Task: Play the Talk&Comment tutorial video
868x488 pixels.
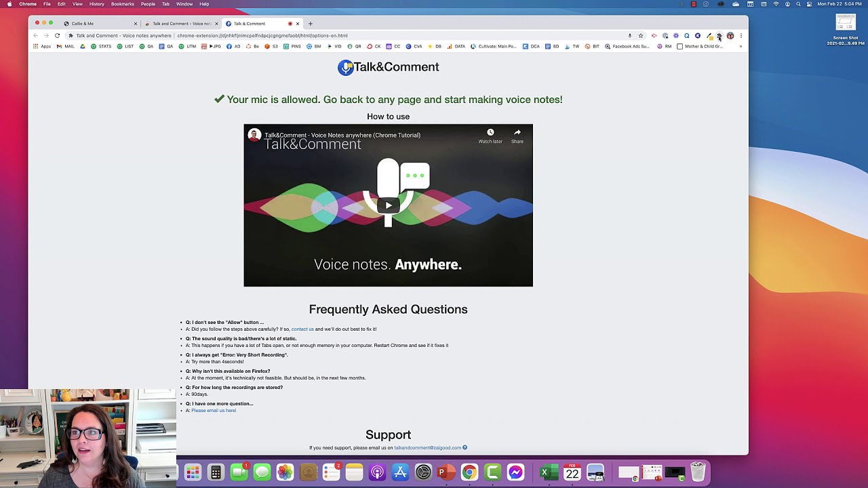Action: click(x=388, y=205)
